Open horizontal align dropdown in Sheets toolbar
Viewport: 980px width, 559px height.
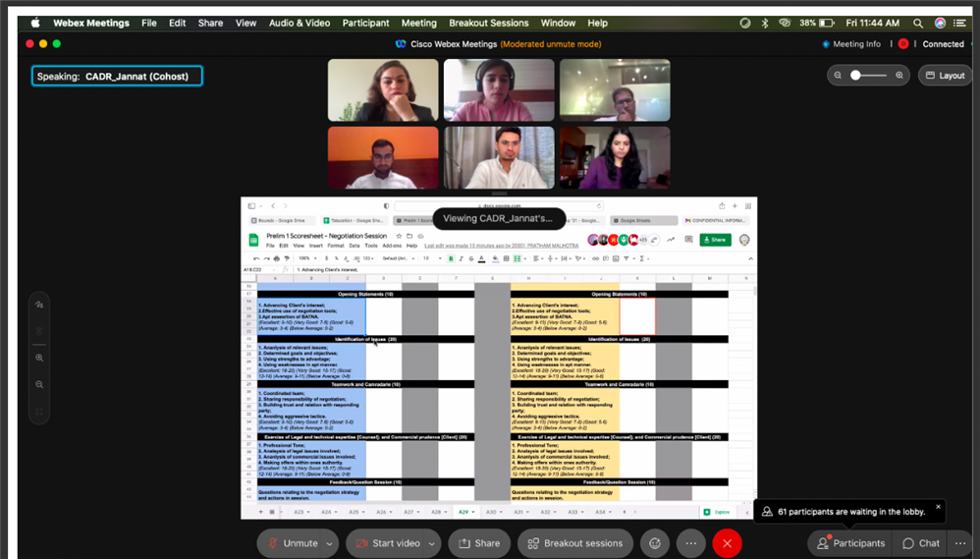click(x=538, y=258)
